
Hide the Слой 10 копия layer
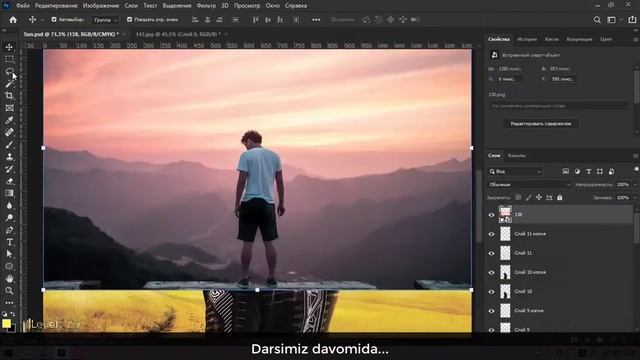491,272
